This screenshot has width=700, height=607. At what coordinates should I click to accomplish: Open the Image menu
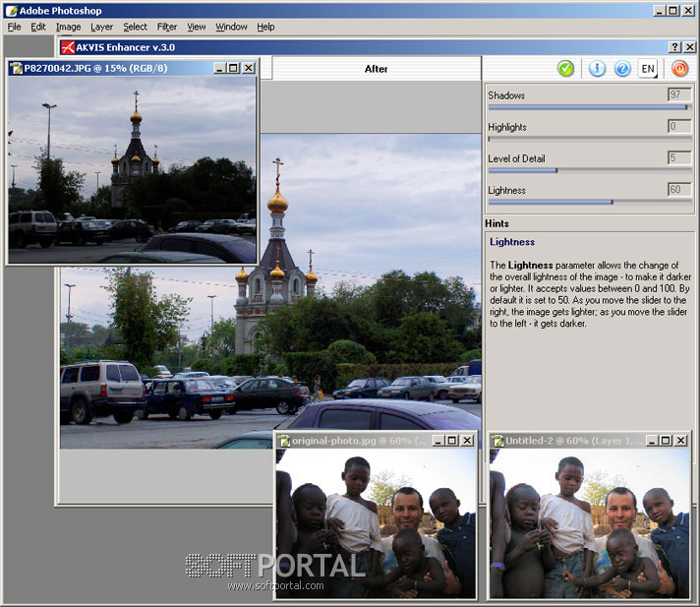click(x=69, y=27)
